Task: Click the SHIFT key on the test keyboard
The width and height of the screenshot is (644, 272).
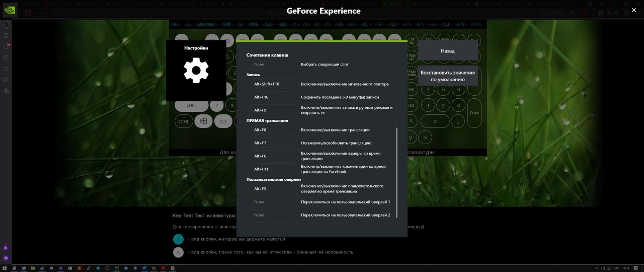Action: (192, 105)
